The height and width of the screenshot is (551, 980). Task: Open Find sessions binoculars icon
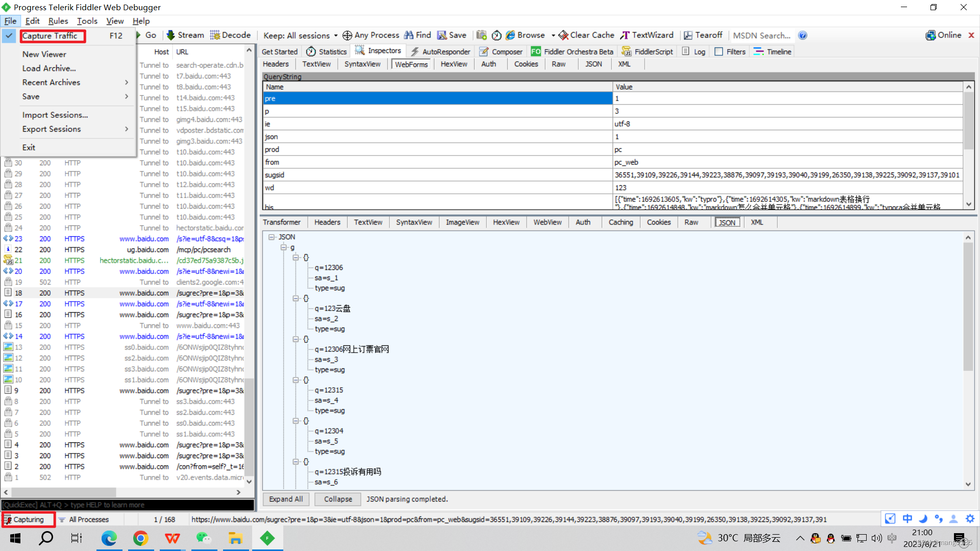tap(409, 35)
